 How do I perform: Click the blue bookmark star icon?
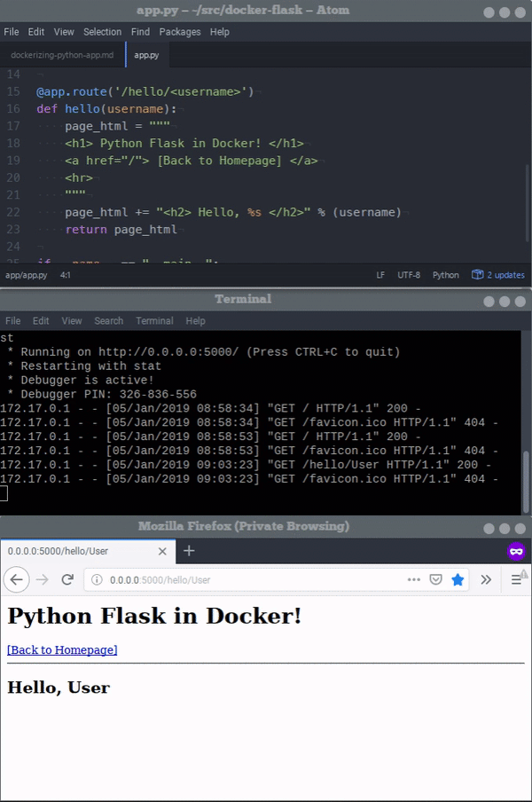(458, 579)
